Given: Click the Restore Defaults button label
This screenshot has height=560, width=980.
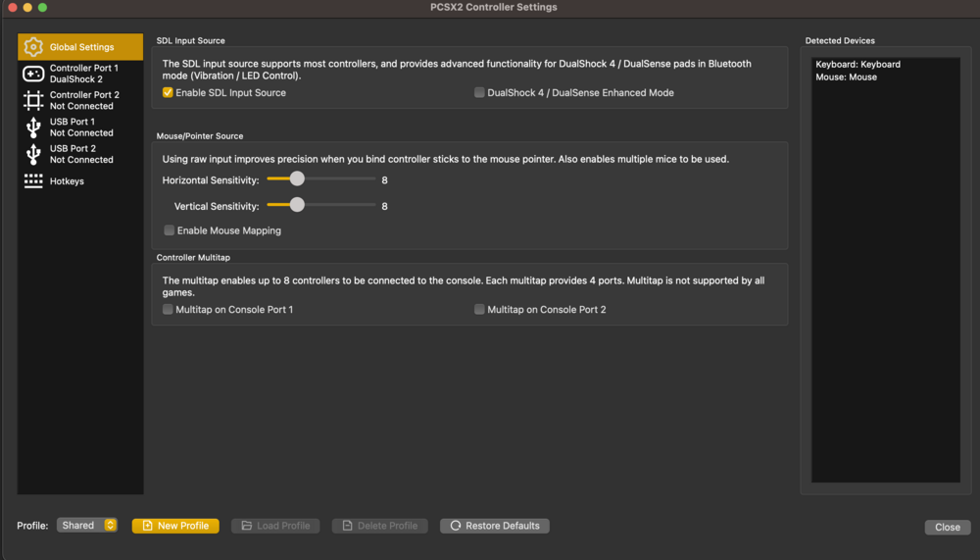Looking at the screenshot, I should tap(502, 526).
